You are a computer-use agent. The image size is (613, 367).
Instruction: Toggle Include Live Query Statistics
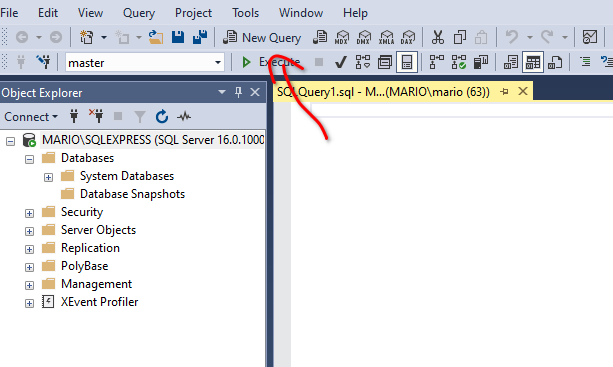tap(459, 62)
